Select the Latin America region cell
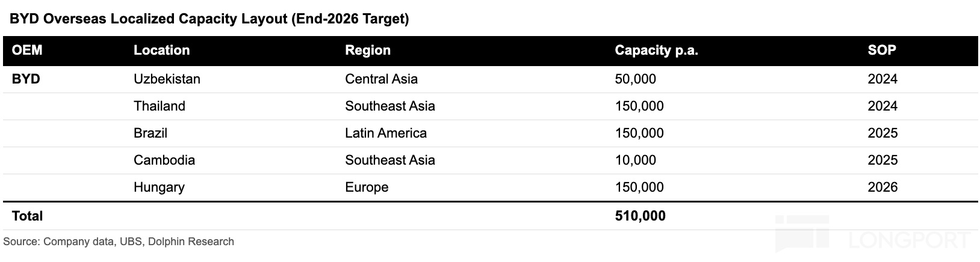 point(386,133)
